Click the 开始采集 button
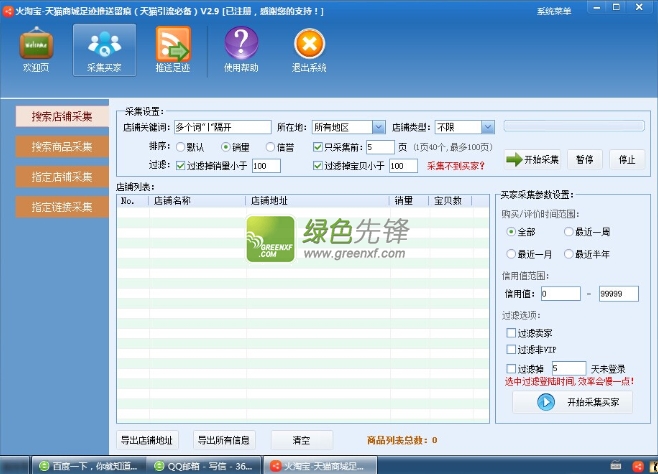This screenshot has height=474, width=658. (533, 159)
